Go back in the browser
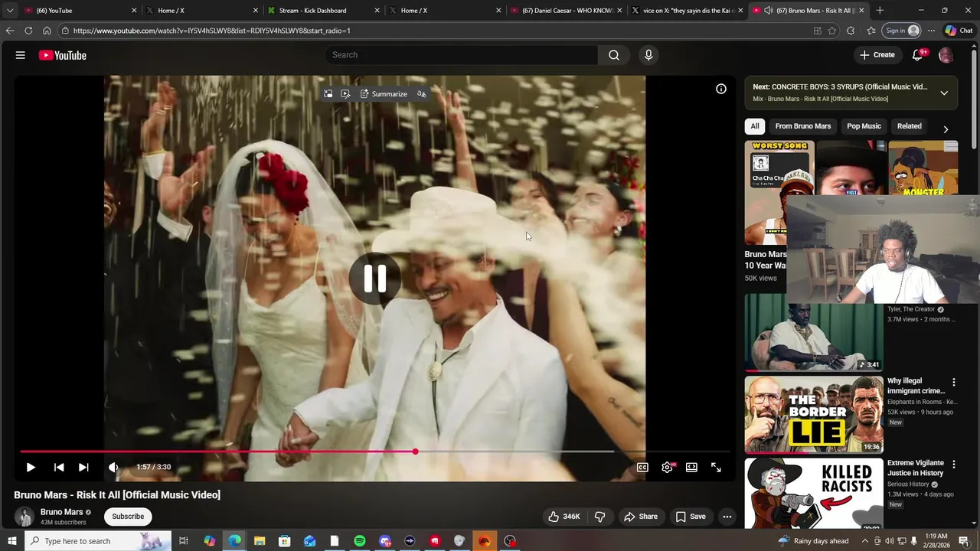980x551 pixels. click(10, 31)
